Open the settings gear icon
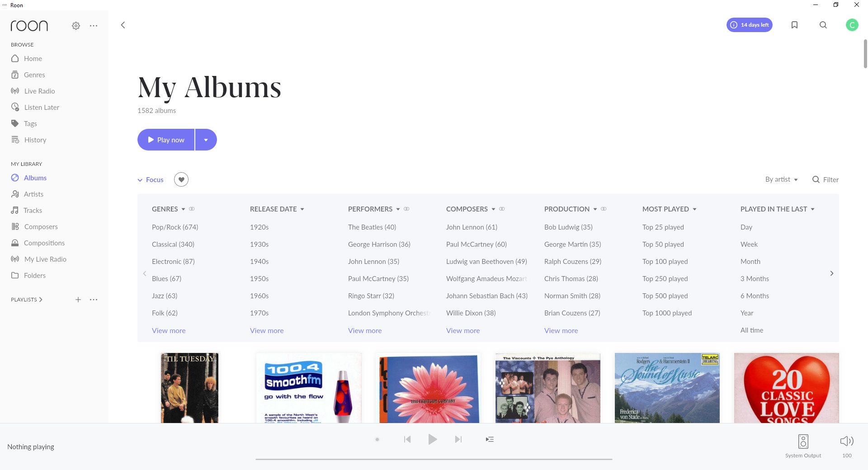 pyautogui.click(x=76, y=26)
